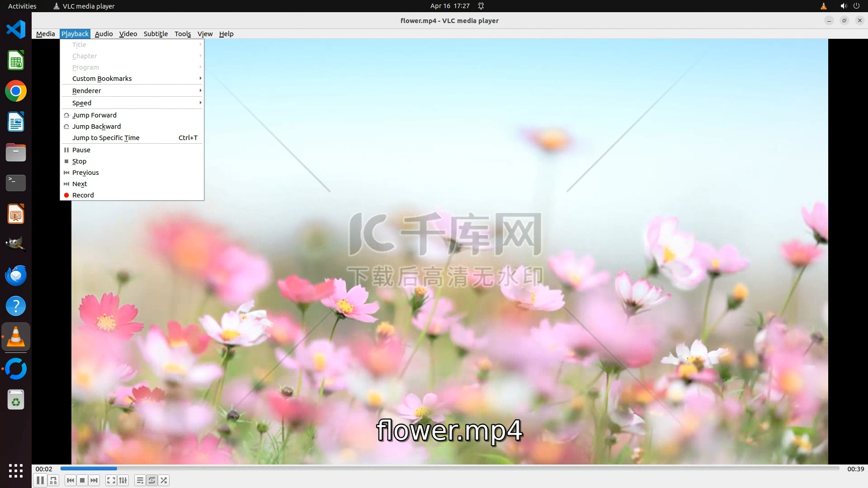Toggle the playlist view button
The height and width of the screenshot is (488, 868).
140,480
